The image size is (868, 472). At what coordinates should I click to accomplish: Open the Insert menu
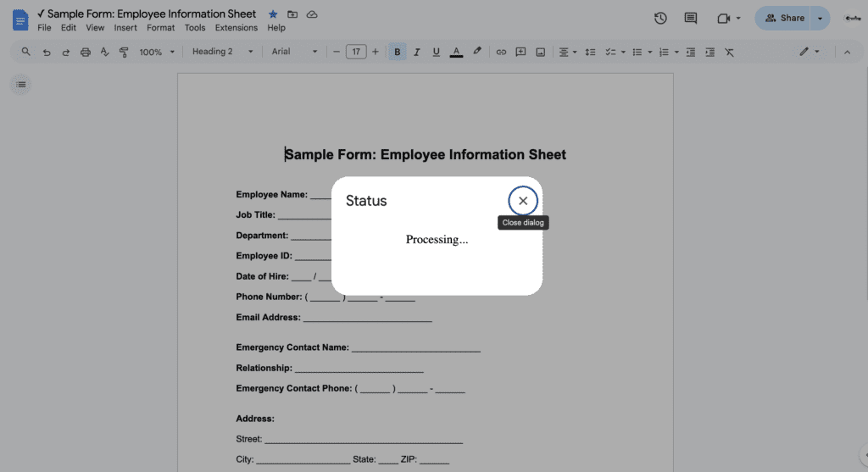click(x=125, y=28)
